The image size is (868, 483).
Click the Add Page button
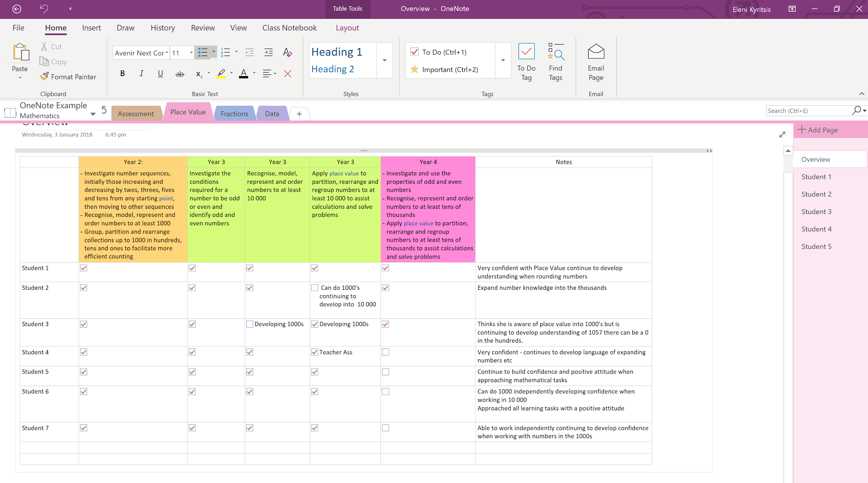pos(822,130)
